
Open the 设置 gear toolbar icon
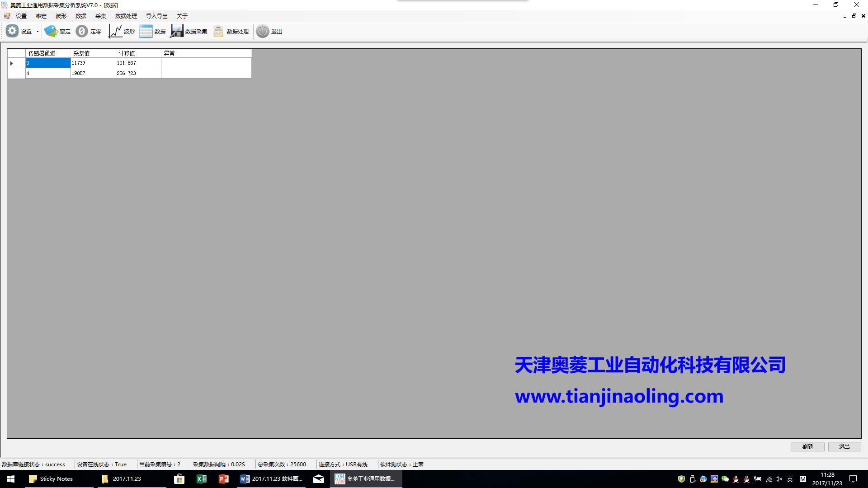tap(12, 31)
